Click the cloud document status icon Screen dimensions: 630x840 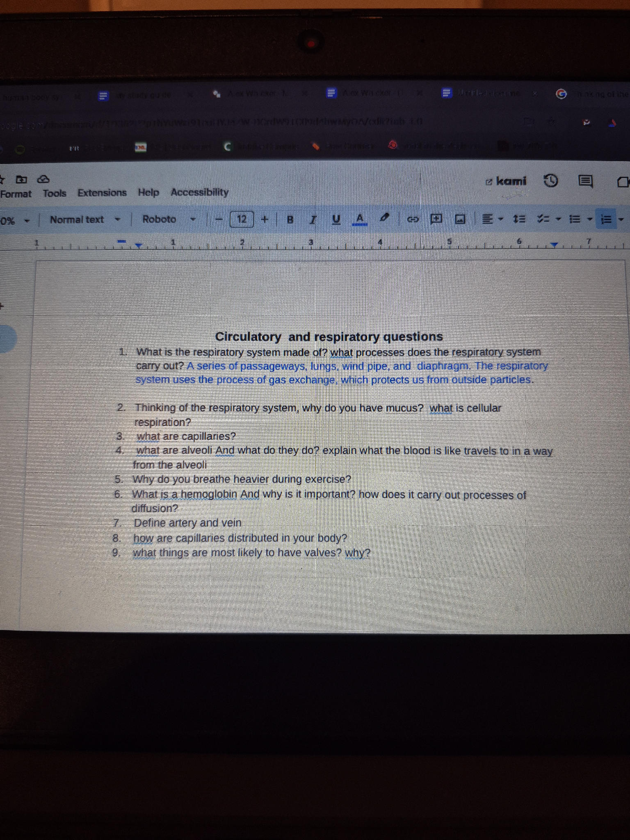tap(43, 179)
